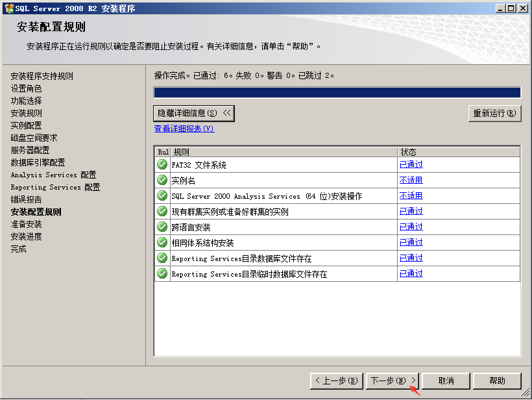Screen dimensions: 532x400
Task: Click 取消 button to cancel setup
Action: 446,381
